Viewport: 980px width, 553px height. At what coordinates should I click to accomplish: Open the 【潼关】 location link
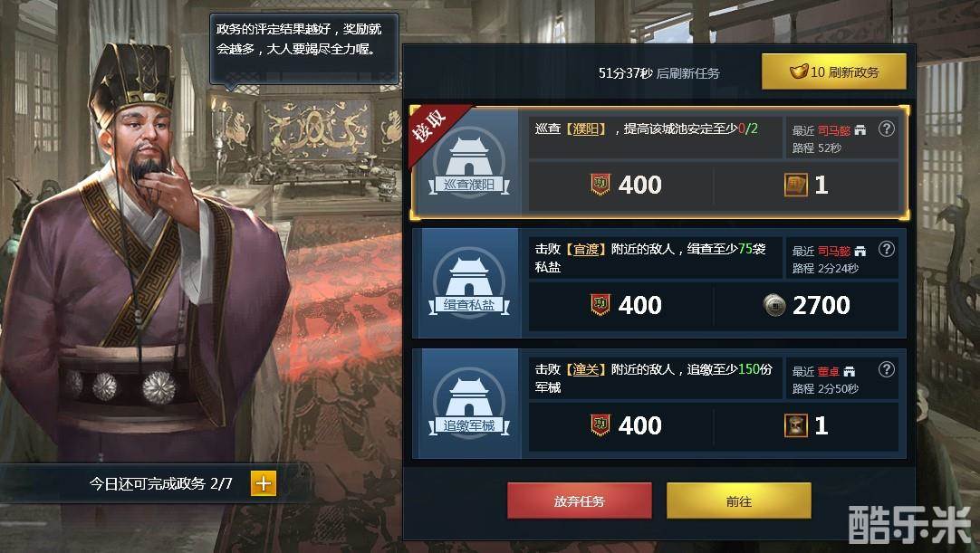click(x=586, y=369)
